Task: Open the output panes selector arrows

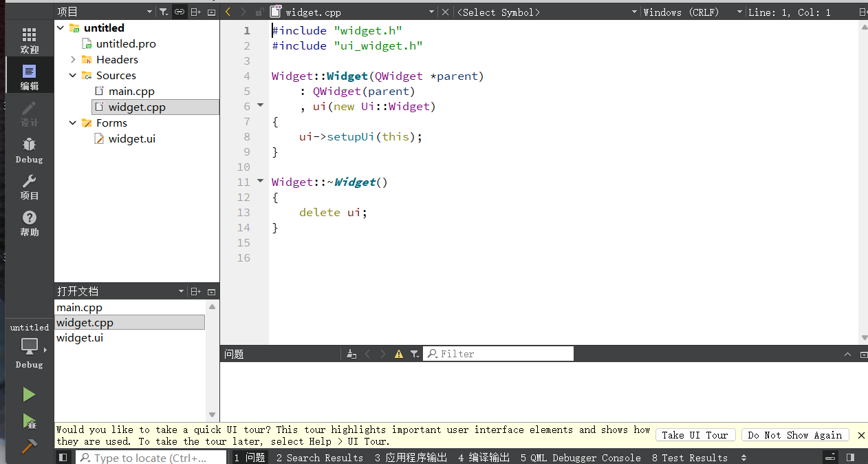Action: [744, 457]
